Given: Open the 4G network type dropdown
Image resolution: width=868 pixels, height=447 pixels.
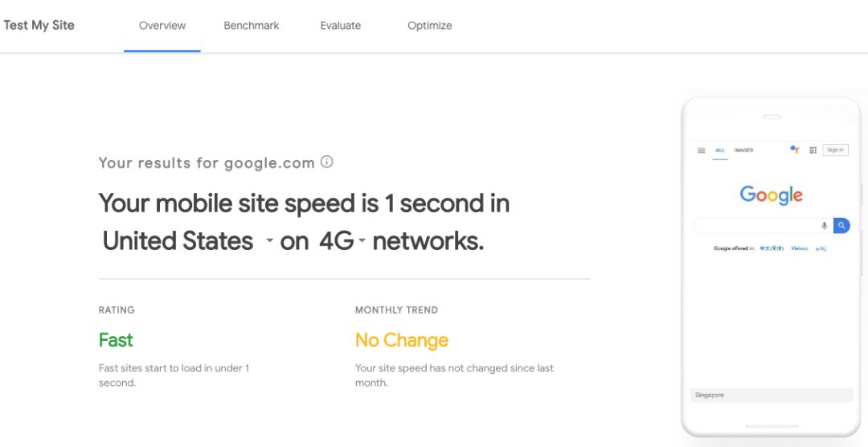Looking at the screenshot, I should 362,241.
